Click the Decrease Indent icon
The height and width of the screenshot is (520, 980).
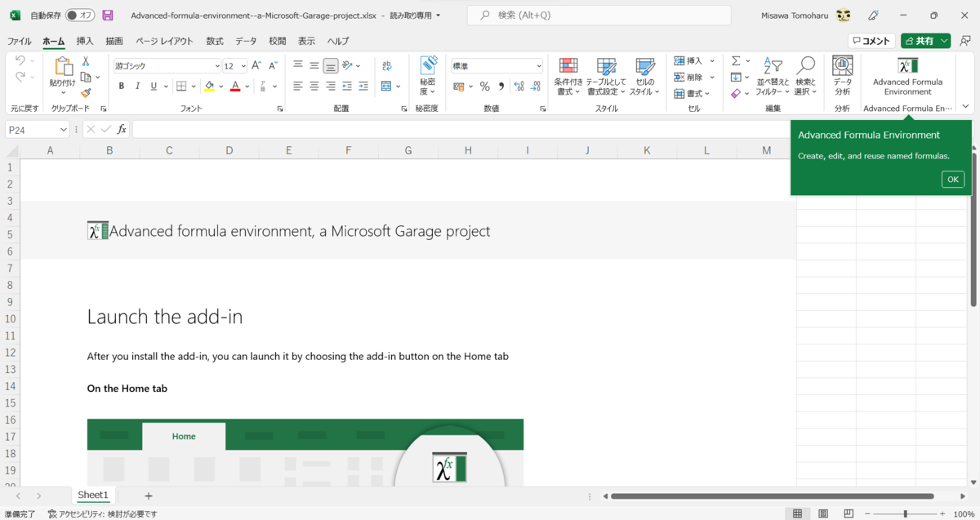pyautogui.click(x=347, y=86)
